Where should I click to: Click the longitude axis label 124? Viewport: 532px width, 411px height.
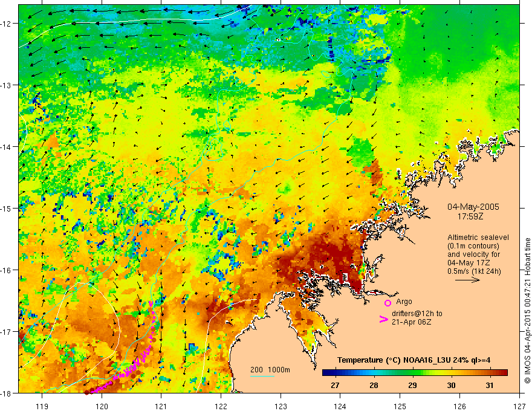[x=340, y=406]
